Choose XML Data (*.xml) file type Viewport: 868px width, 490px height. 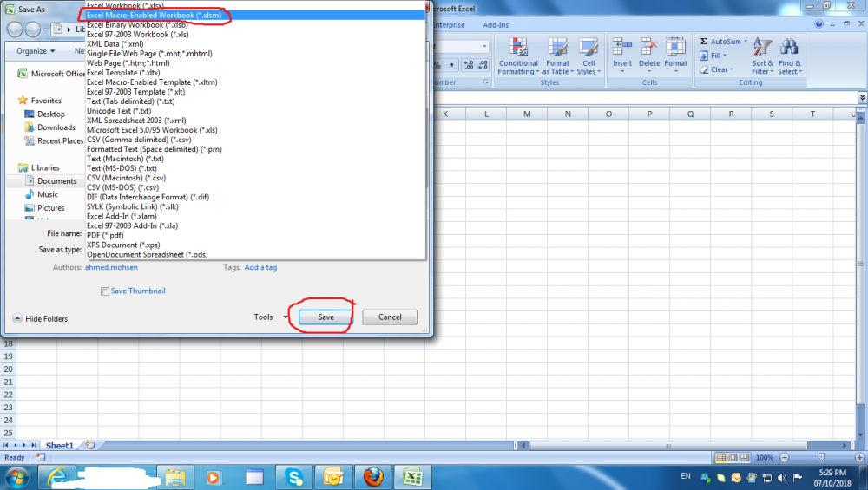click(x=256, y=43)
